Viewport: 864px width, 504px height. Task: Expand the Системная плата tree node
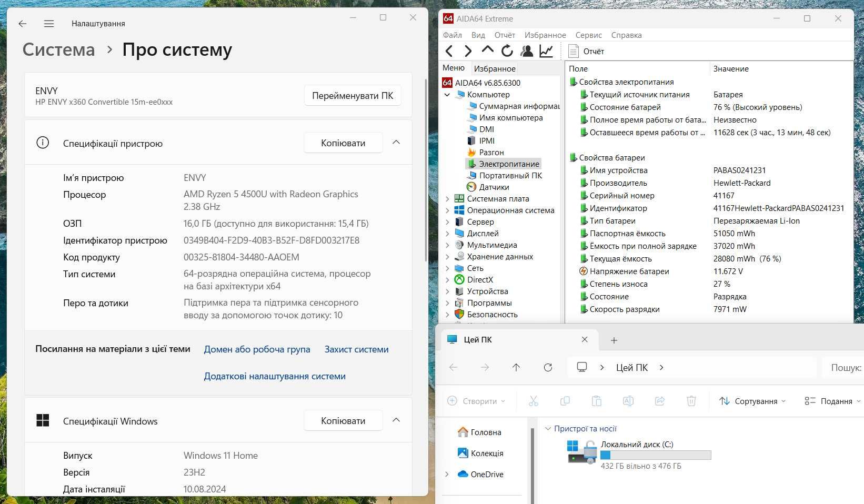pyautogui.click(x=447, y=199)
